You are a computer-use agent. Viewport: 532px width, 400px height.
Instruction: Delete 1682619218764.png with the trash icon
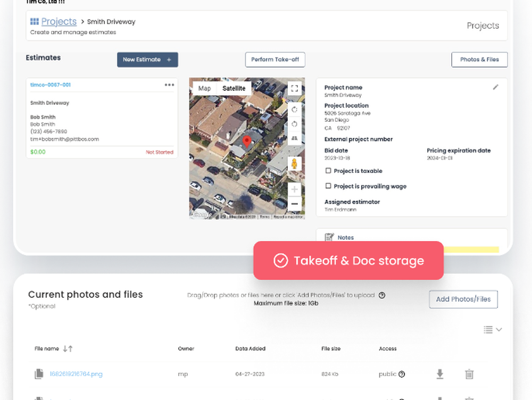pyautogui.click(x=469, y=374)
